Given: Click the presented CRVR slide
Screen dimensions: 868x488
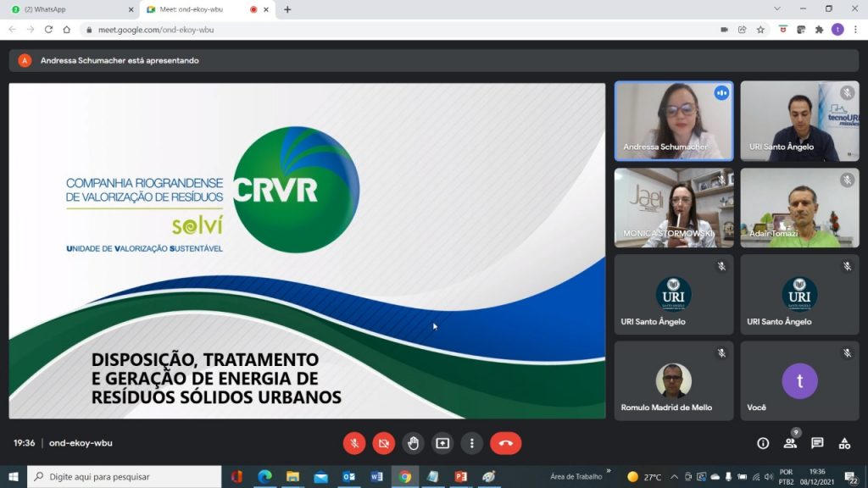Looking at the screenshot, I should (x=307, y=251).
